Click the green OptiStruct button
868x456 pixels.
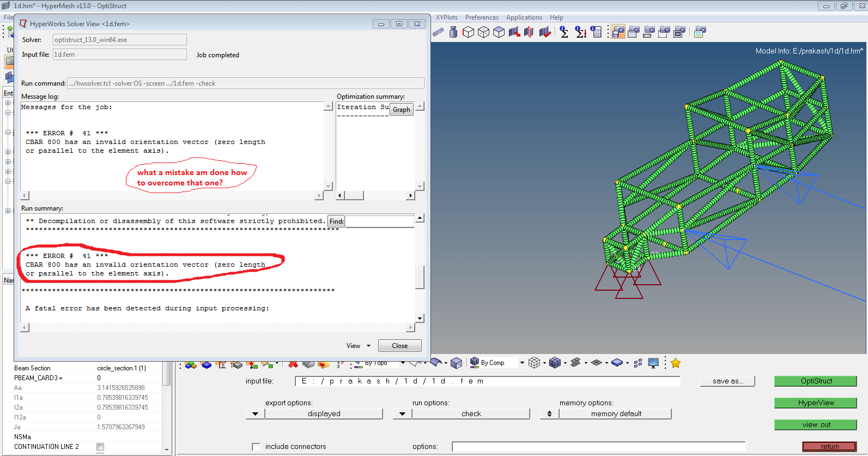tap(816, 381)
